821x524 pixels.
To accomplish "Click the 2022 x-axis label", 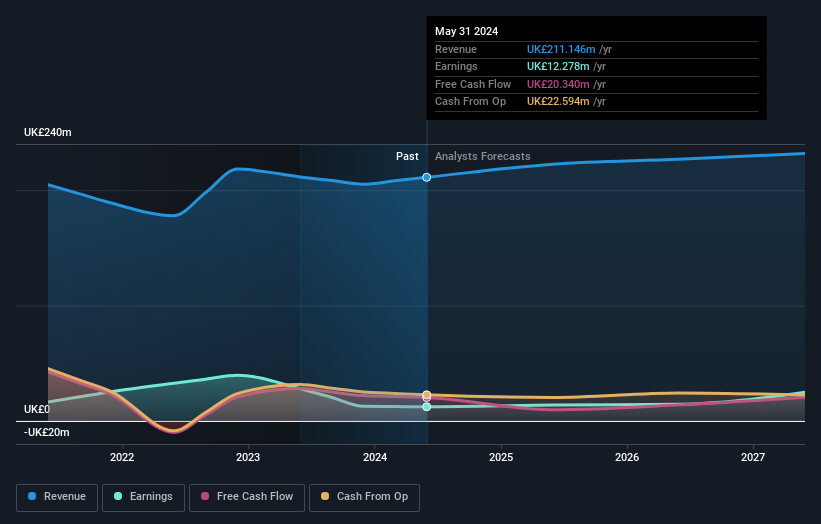I will tap(122, 457).
